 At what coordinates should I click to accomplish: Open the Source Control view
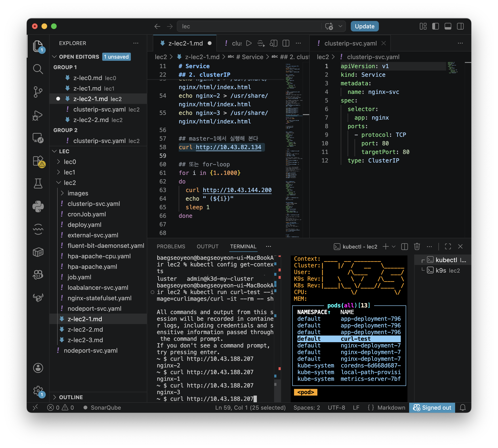pyautogui.click(x=38, y=92)
